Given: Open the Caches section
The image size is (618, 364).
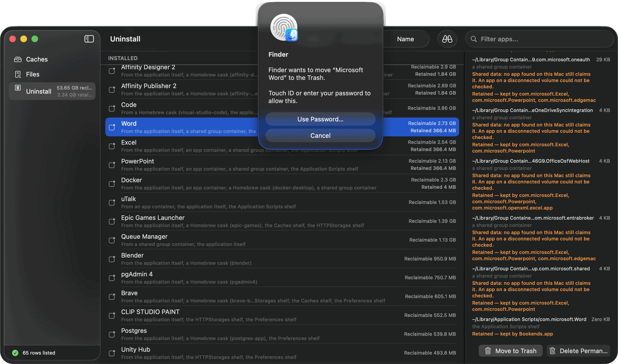Looking at the screenshot, I should pyautogui.click(x=52, y=59).
